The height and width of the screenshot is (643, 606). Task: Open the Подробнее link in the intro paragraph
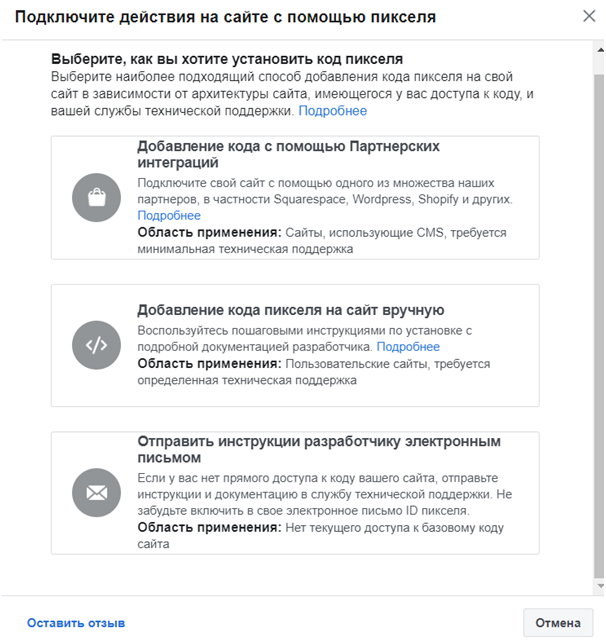click(x=333, y=111)
